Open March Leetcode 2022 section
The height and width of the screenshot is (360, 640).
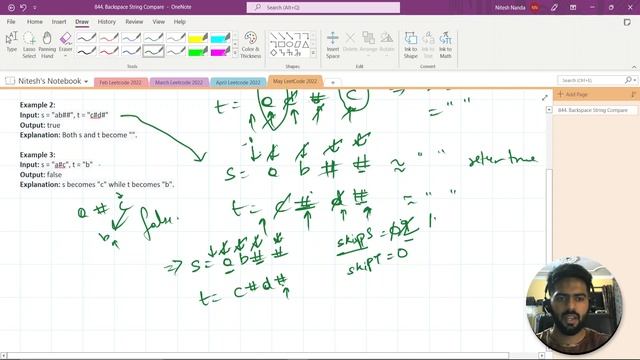tap(179, 82)
